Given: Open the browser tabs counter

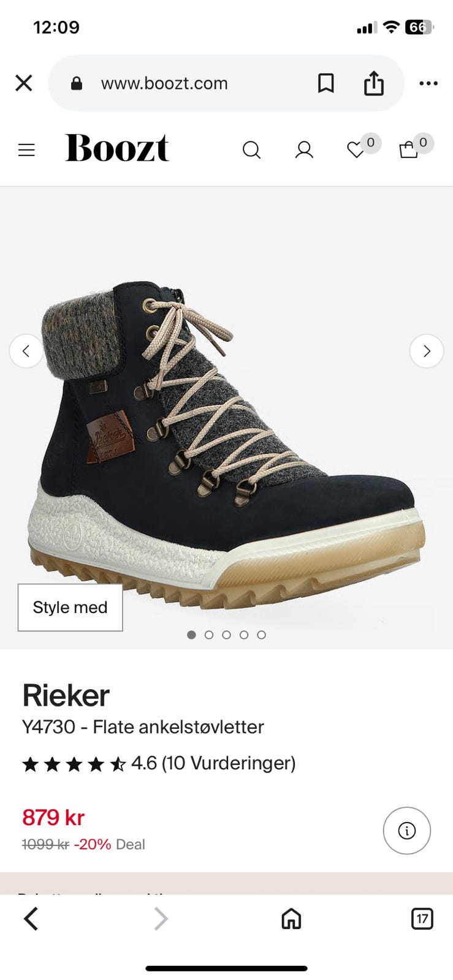Looking at the screenshot, I should tap(422, 919).
